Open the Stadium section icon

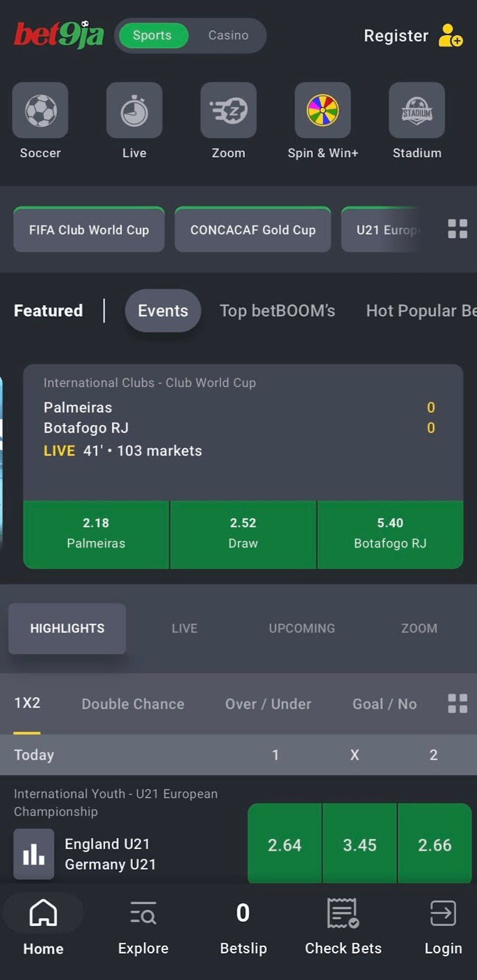coord(417,110)
